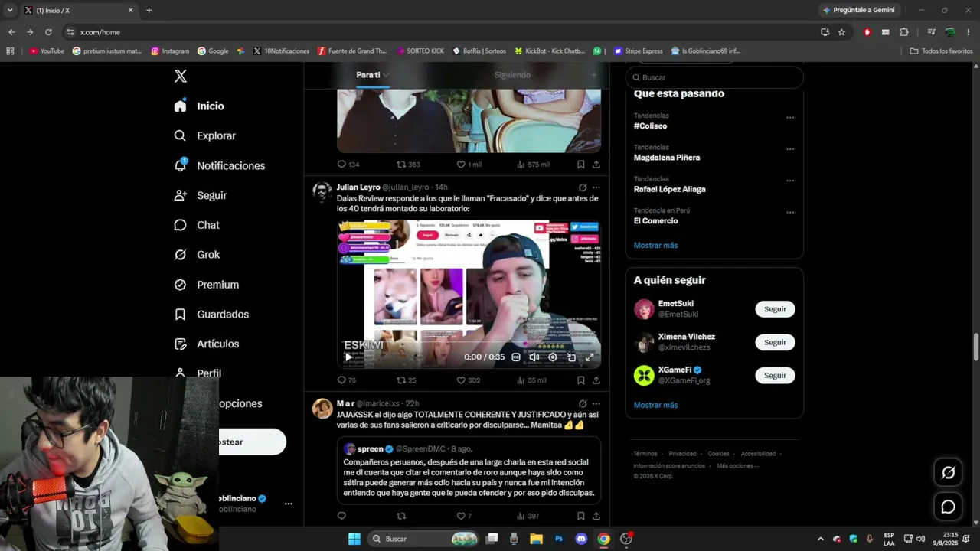Click Grok icon on Julian Leyro's post
Viewport: 980px width, 551px height.
tap(583, 187)
